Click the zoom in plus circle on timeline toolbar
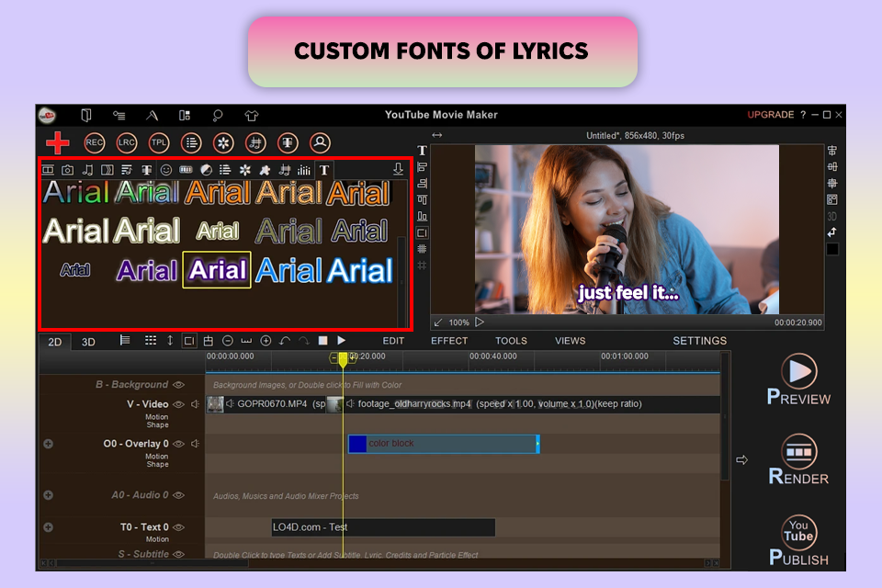Image resolution: width=882 pixels, height=588 pixels. (266, 341)
